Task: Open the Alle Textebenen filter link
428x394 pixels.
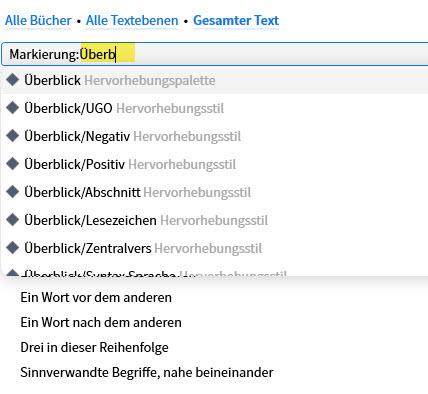Action: (132, 21)
